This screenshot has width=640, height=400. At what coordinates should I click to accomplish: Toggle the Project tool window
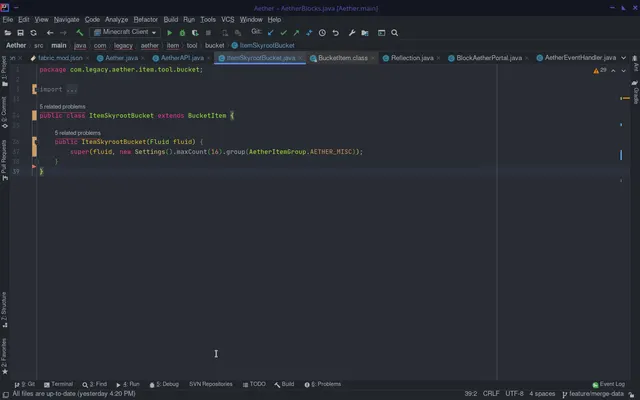tap(4, 71)
